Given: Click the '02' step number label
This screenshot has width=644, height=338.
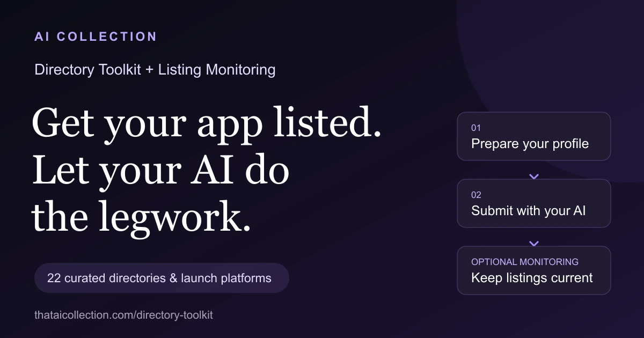Looking at the screenshot, I should [477, 195].
